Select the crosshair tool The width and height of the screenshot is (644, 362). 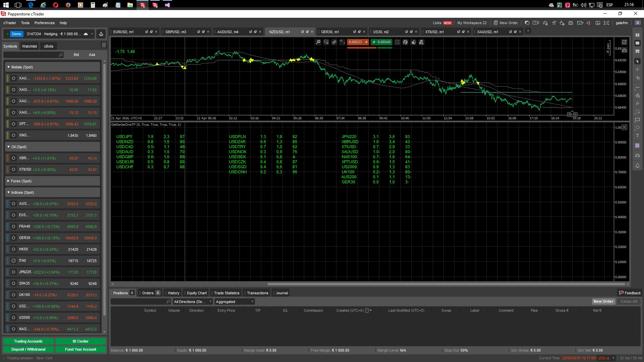click(637, 69)
